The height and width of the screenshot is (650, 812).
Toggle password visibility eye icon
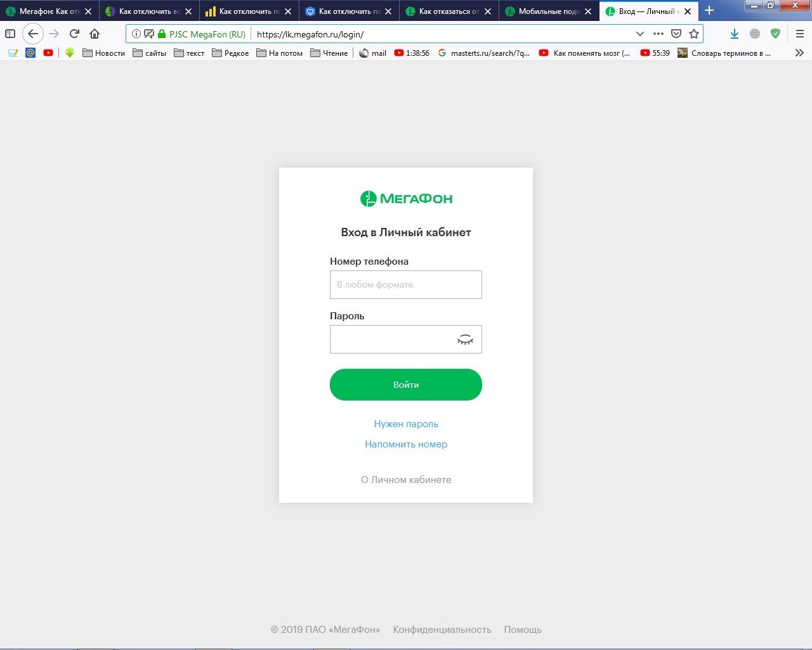[465, 340]
